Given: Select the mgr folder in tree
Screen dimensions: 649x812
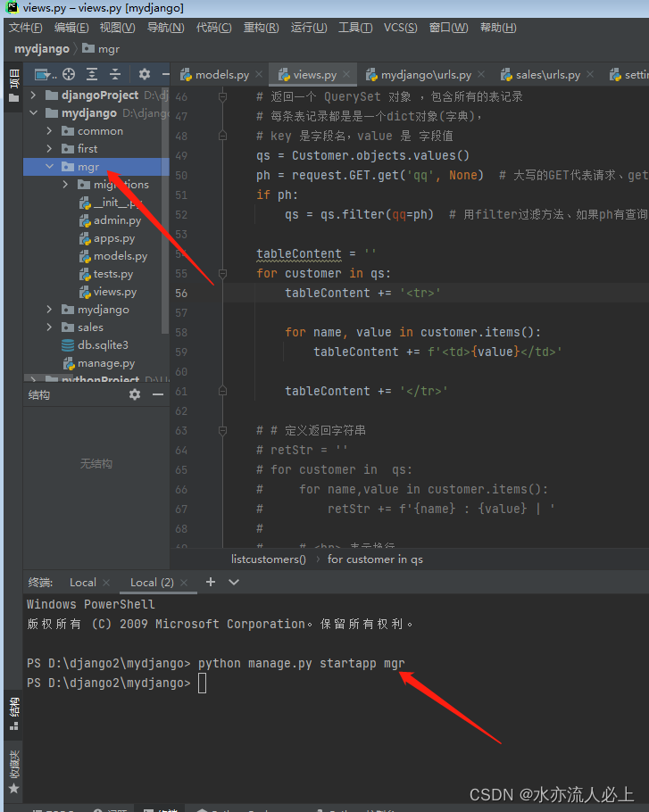Looking at the screenshot, I should point(96,167).
